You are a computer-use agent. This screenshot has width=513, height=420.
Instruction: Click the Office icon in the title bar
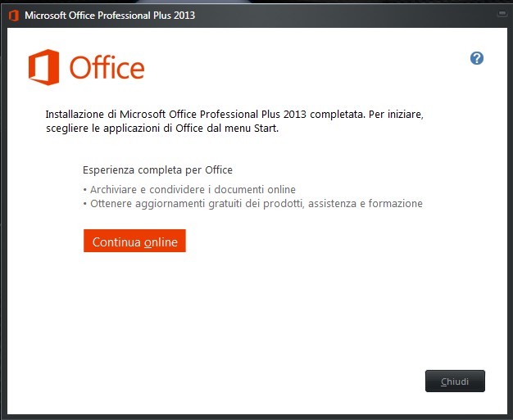[14, 16]
